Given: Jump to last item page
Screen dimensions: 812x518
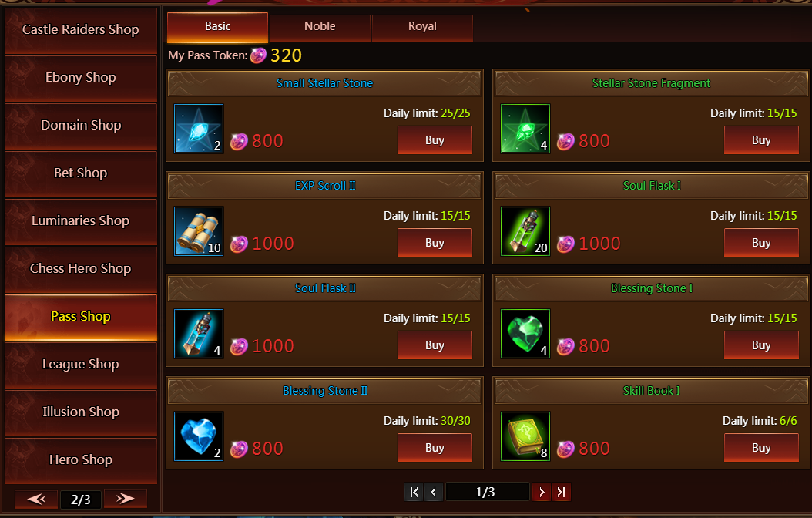Looking at the screenshot, I should (562, 492).
